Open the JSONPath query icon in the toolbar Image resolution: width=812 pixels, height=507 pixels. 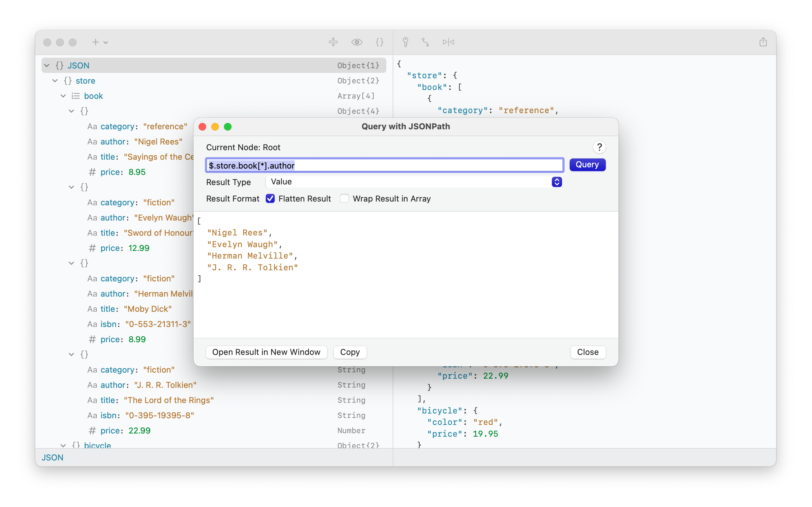[425, 42]
